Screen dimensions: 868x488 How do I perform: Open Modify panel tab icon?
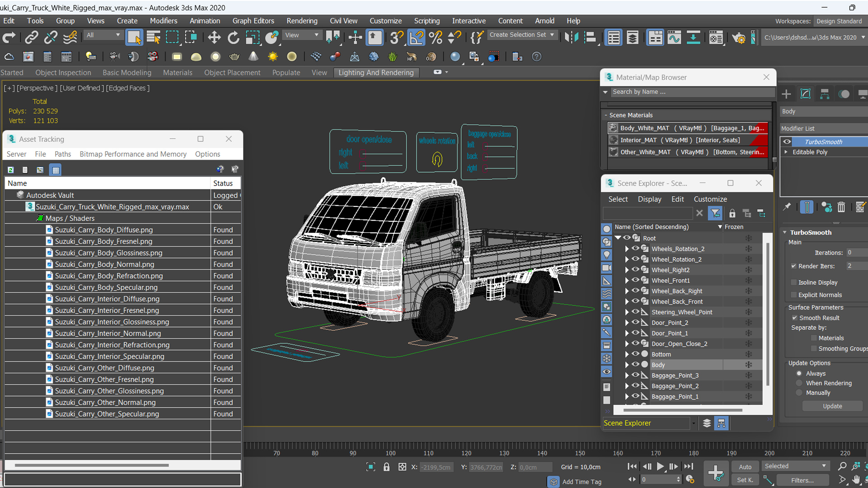(806, 94)
